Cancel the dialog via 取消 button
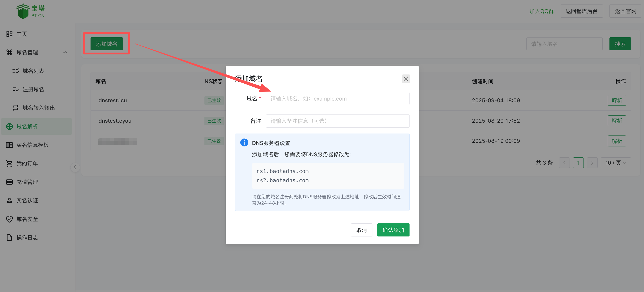Viewport: 644px width, 292px height. point(361,230)
